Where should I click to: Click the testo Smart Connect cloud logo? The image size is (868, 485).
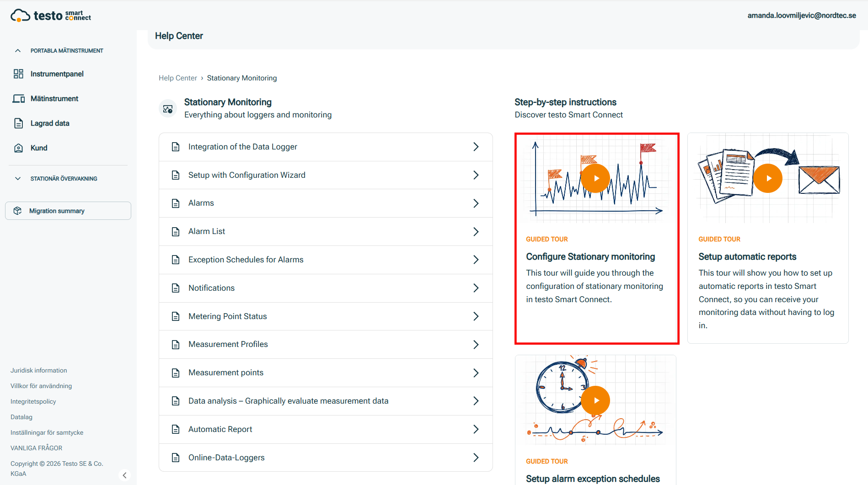point(50,16)
